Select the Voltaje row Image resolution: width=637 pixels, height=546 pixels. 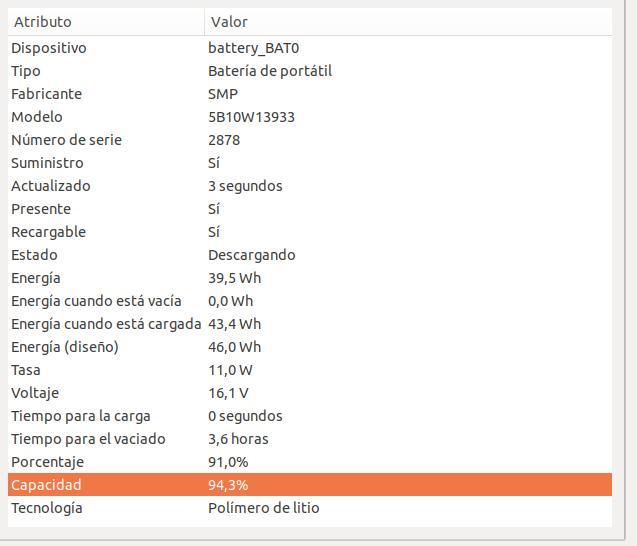[310, 393]
